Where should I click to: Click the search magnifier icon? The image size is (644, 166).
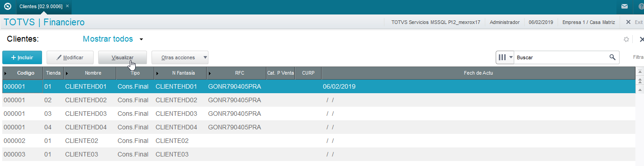point(612,57)
